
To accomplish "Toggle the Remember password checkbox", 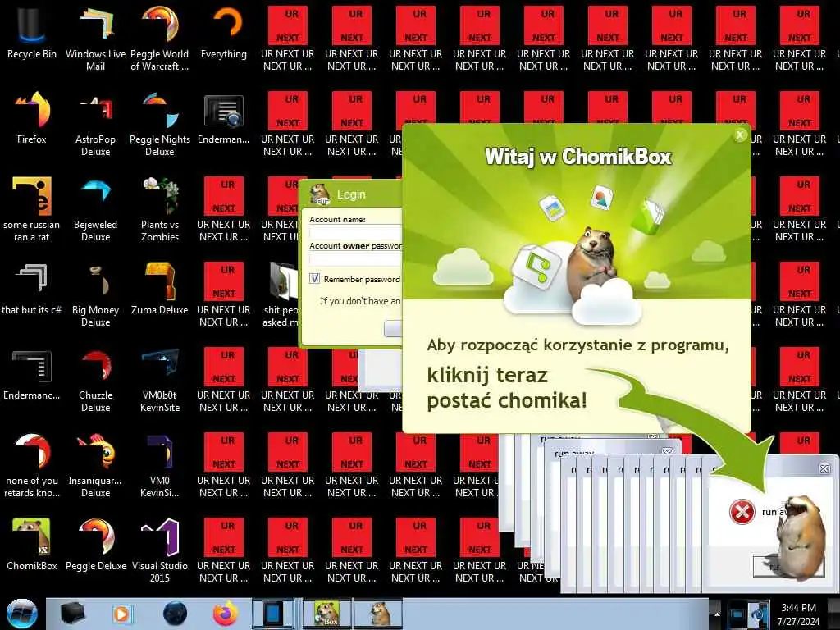I will [x=314, y=279].
